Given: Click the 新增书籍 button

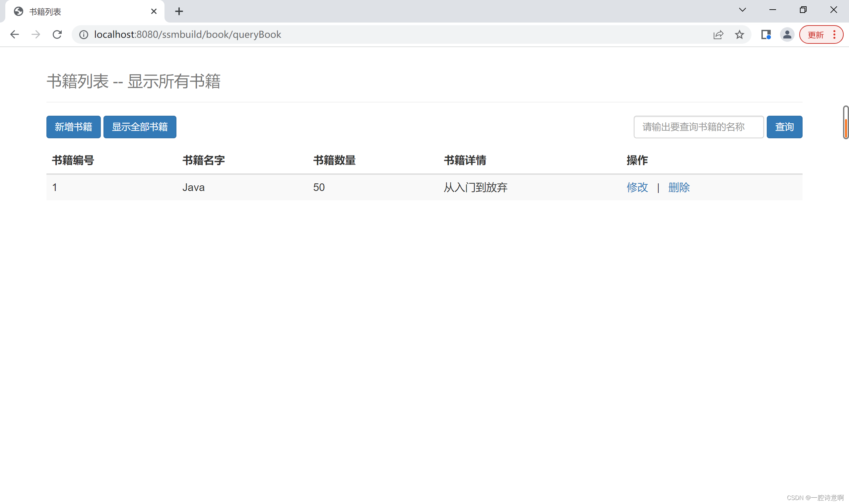Looking at the screenshot, I should tap(73, 127).
